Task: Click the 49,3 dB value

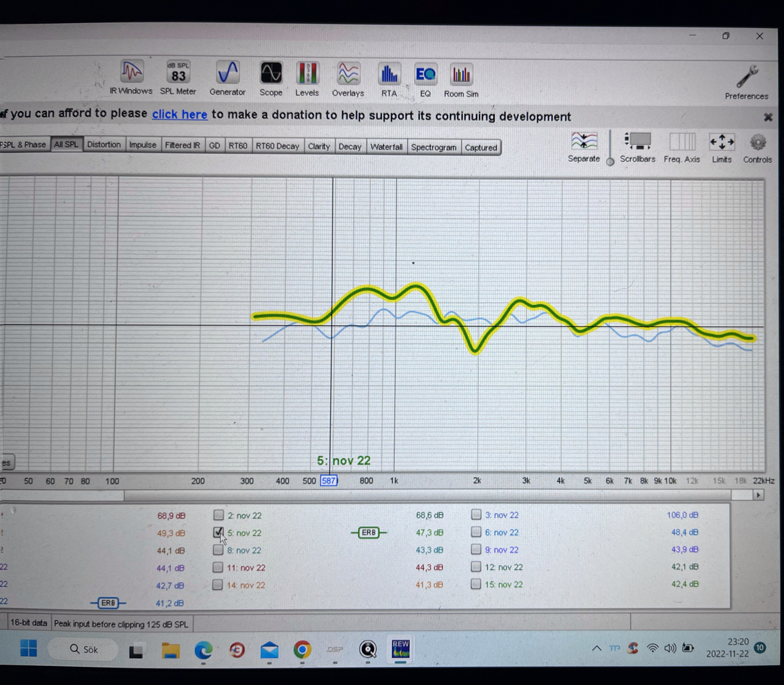Action: point(171,533)
